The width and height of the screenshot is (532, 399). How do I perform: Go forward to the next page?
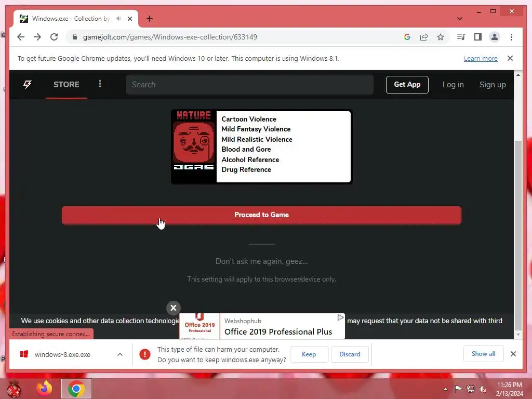pos(37,37)
